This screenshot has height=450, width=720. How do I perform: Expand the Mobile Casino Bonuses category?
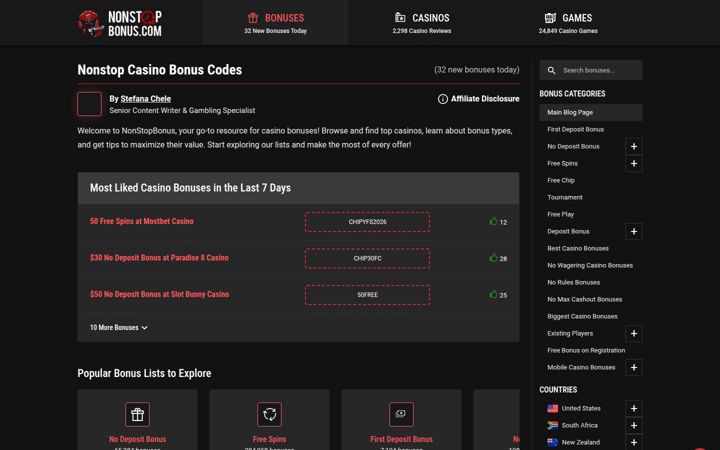click(634, 367)
